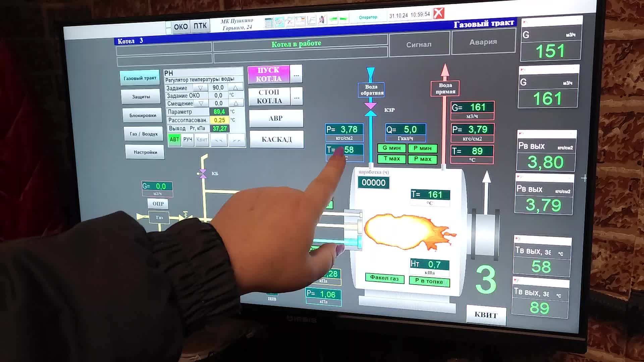Open options next to СТОП КОТЛА
This screenshot has height=362, width=644.
(297, 97)
